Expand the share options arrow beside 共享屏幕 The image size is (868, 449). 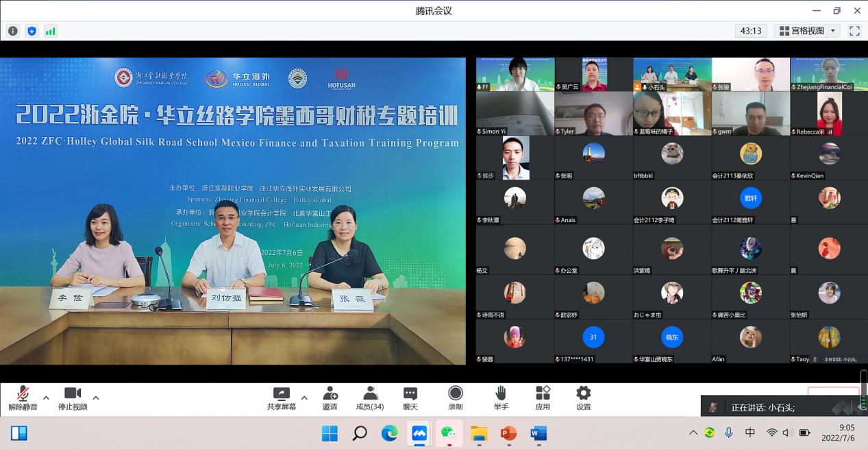(304, 398)
